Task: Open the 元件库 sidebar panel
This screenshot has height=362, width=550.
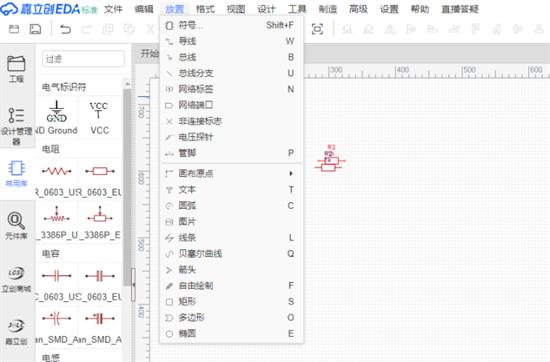Action: [x=16, y=226]
